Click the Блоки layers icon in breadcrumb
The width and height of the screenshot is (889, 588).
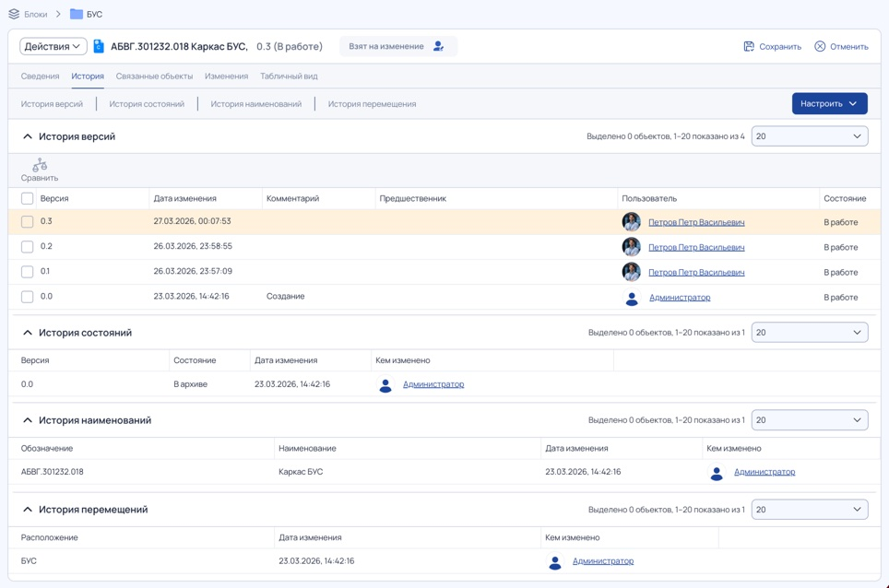pos(14,14)
